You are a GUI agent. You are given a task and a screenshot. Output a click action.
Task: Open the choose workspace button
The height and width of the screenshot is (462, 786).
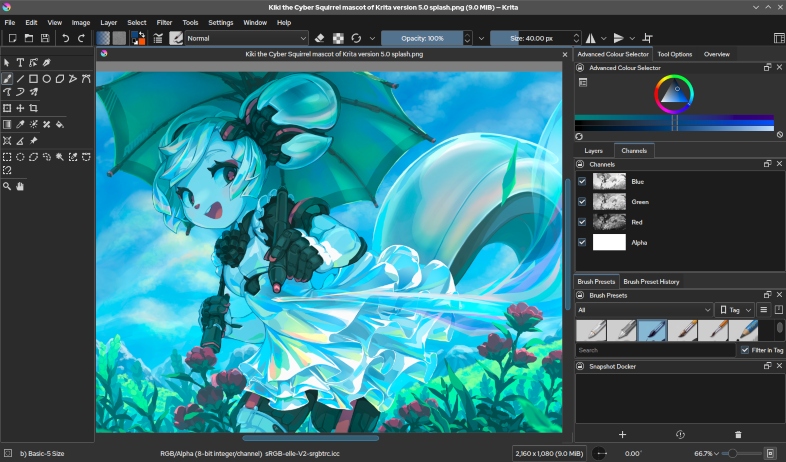[x=779, y=38]
